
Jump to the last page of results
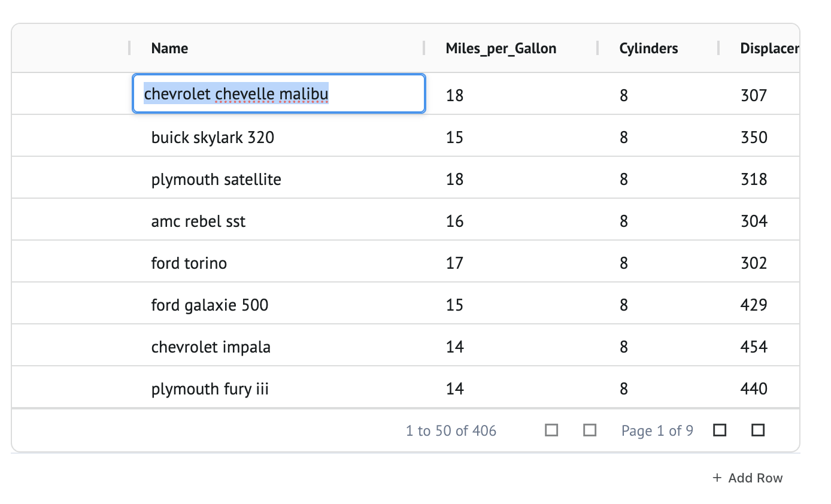pos(758,430)
